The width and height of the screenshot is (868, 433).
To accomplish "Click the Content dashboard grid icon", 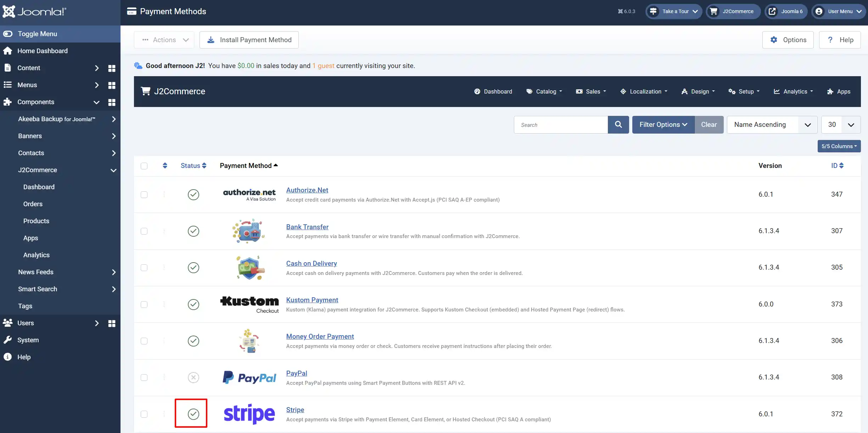I will tap(112, 68).
